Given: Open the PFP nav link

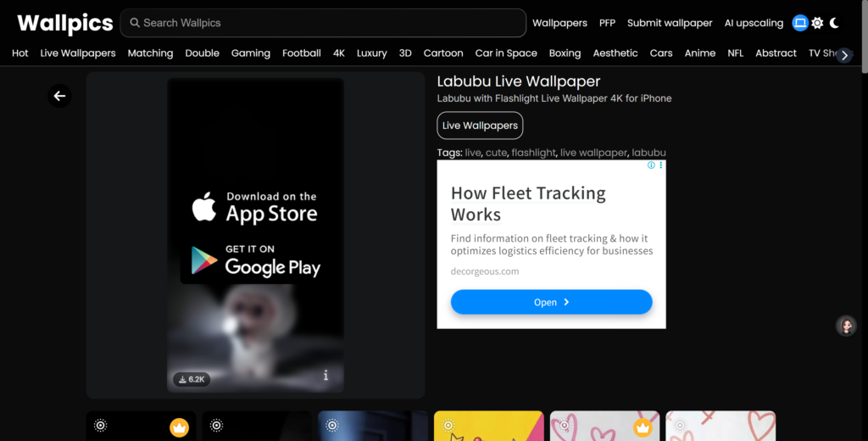Looking at the screenshot, I should tap(607, 23).
